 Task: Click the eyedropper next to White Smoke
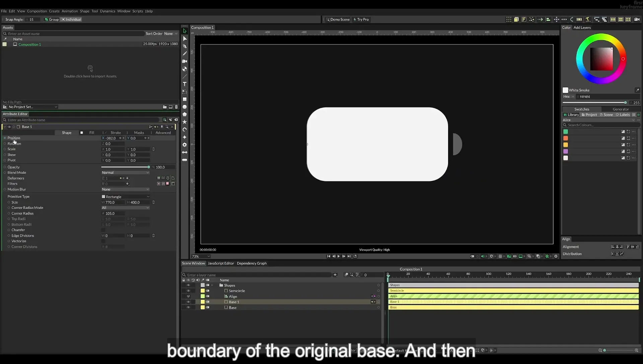click(x=637, y=90)
